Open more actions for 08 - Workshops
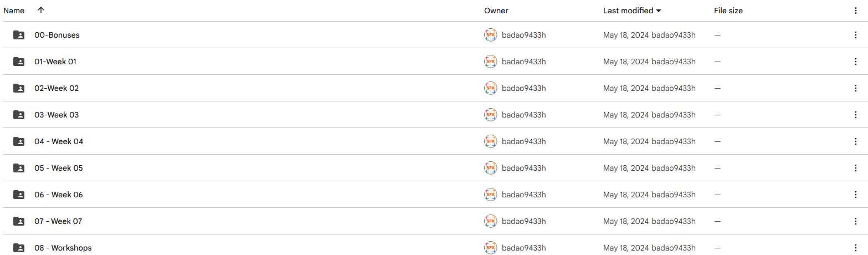The width and height of the screenshot is (868, 255). coord(856,248)
